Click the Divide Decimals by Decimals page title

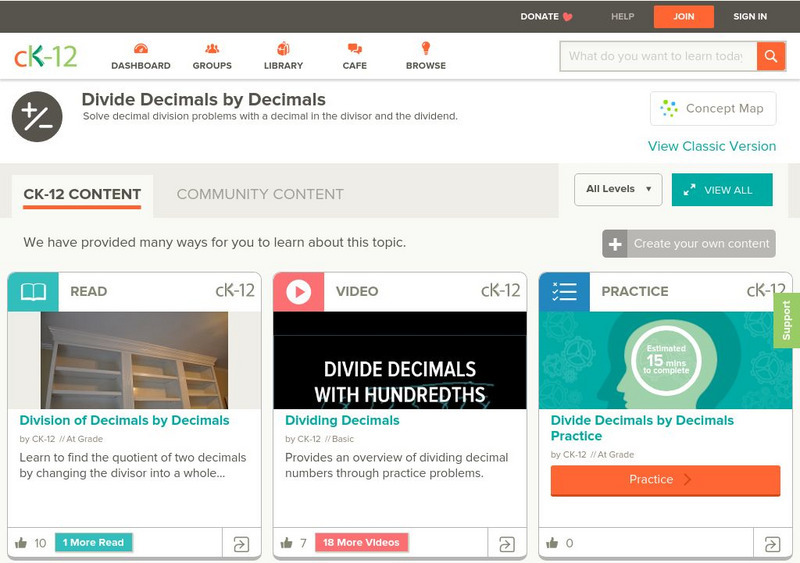204,100
